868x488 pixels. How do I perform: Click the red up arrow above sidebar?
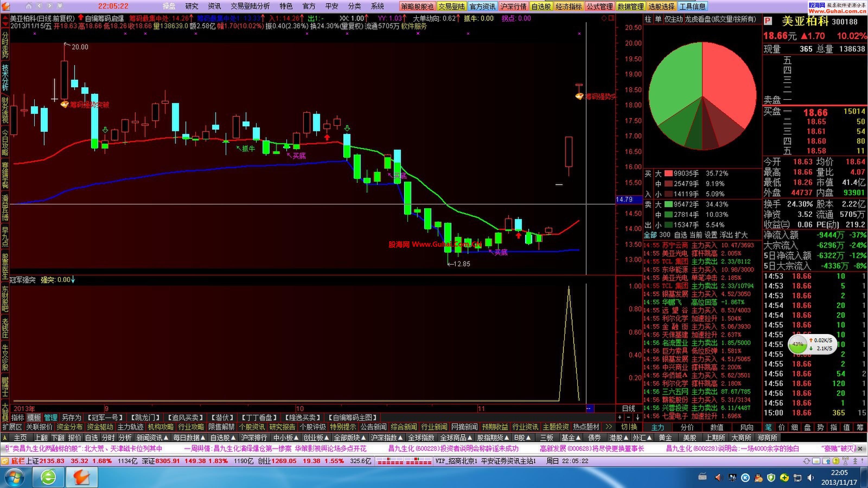[5, 17]
